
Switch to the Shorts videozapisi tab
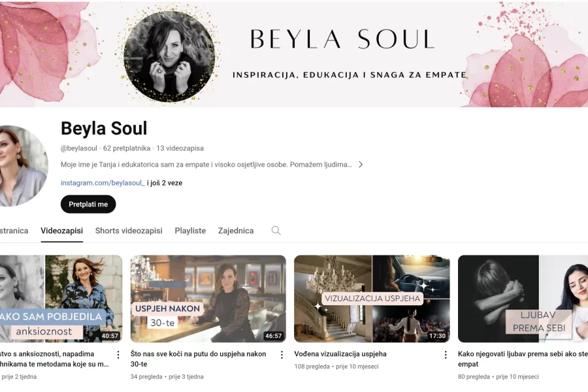pyautogui.click(x=129, y=231)
